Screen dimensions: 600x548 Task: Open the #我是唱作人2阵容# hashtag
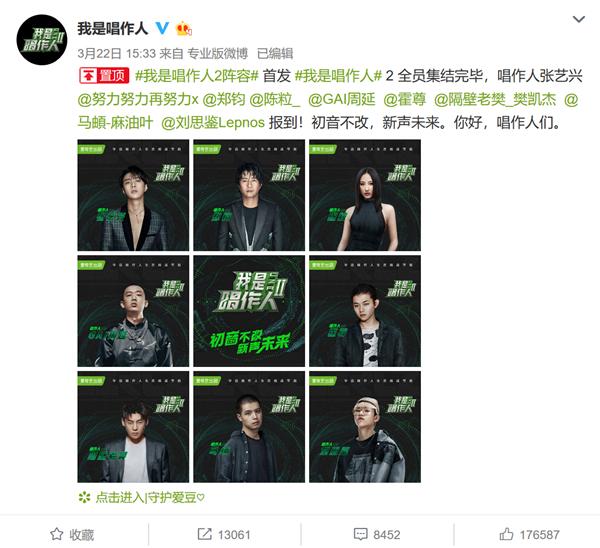(197, 76)
